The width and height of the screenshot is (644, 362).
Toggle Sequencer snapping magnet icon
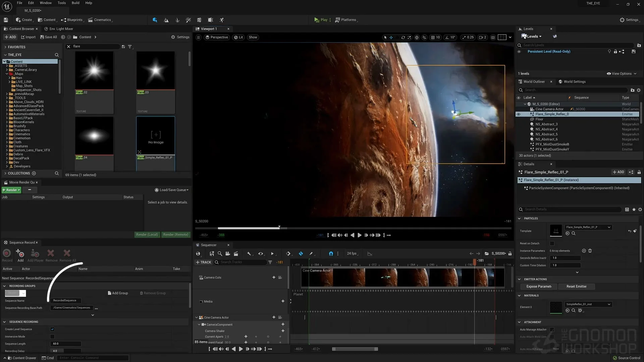331,254
